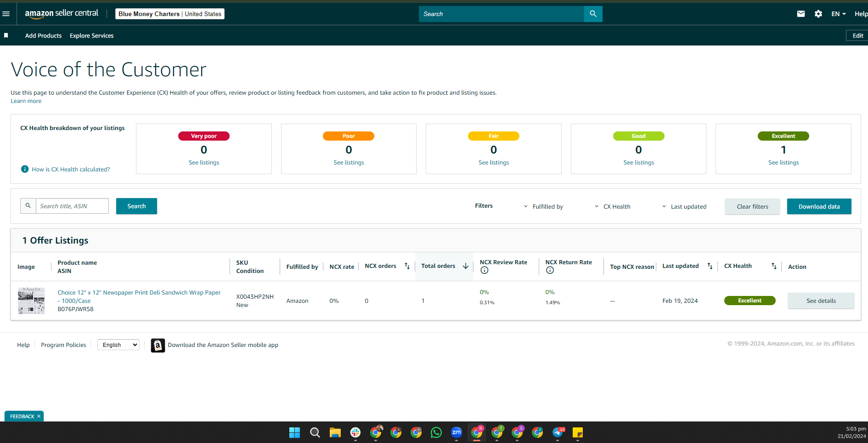Screen dimensions: 868x443
Task: Click See details for the listing
Action: coord(821,301)
